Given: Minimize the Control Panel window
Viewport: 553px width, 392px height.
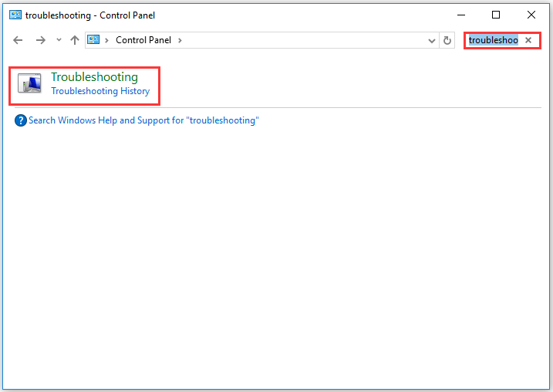Looking at the screenshot, I should pos(461,15).
